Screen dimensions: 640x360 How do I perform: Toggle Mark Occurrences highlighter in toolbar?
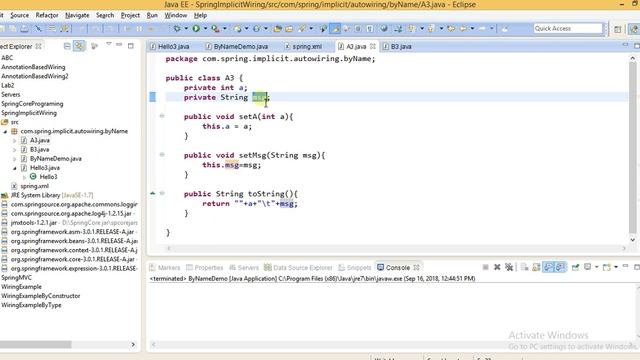(335, 29)
